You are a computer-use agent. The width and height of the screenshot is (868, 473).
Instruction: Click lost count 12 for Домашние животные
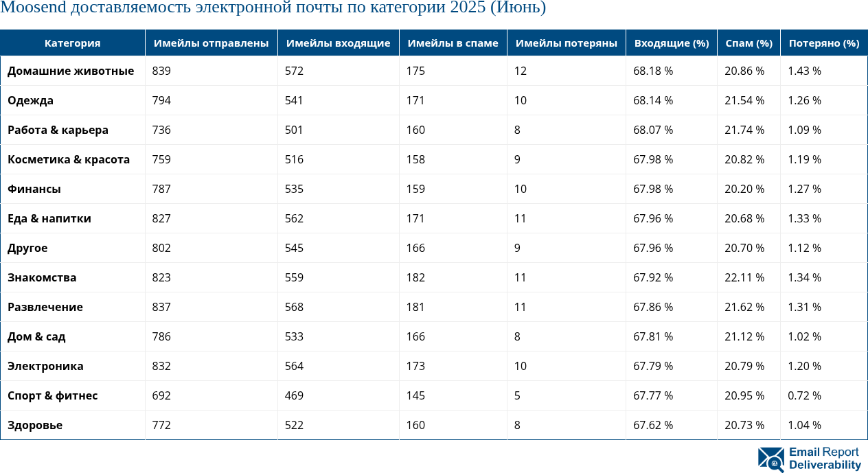(521, 71)
